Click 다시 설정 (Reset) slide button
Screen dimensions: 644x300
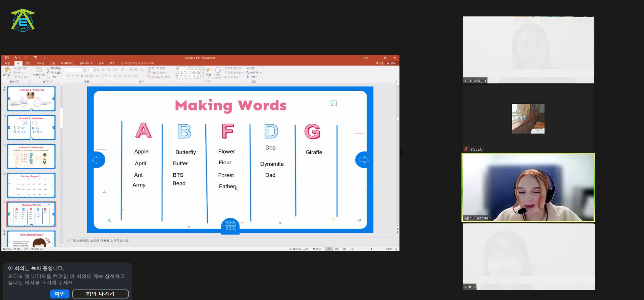click(x=54, y=73)
